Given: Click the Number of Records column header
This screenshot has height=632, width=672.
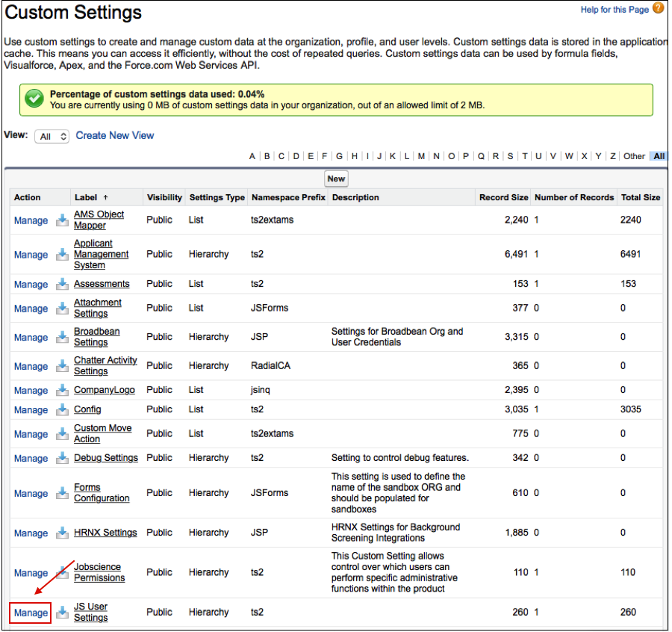Looking at the screenshot, I should pyautogui.click(x=574, y=198).
